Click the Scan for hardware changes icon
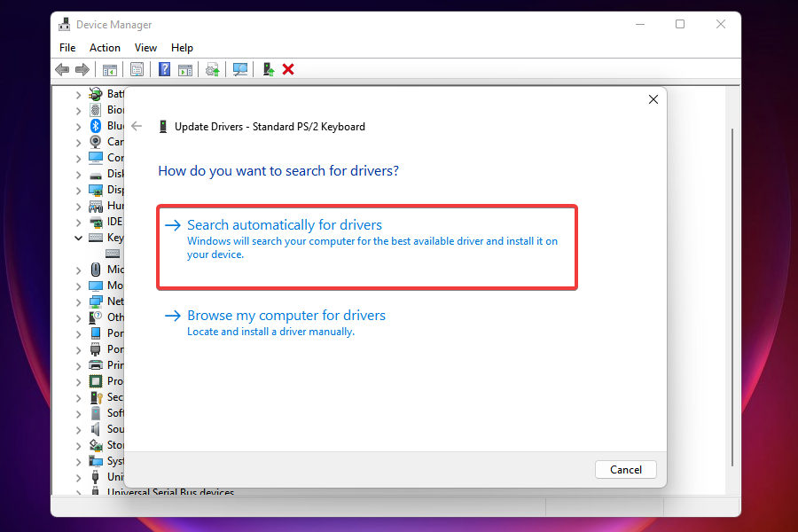Viewport: 798px width, 532px height. (x=240, y=69)
